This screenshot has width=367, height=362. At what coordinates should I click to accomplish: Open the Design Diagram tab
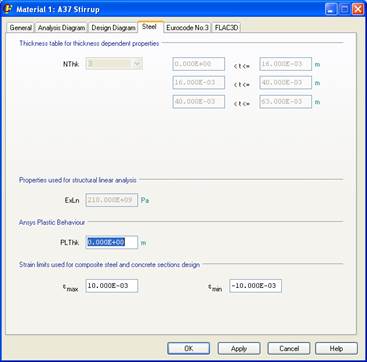click(113, 28)
